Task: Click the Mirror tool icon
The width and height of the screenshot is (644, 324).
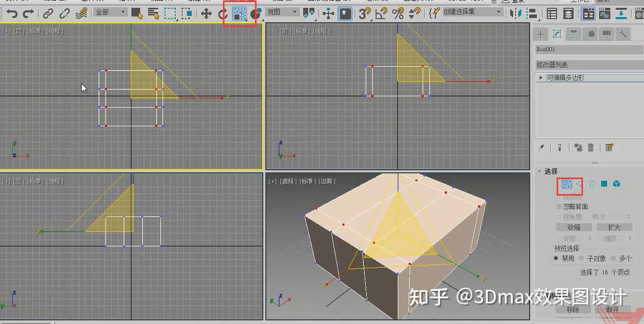Action: (516, 13)
